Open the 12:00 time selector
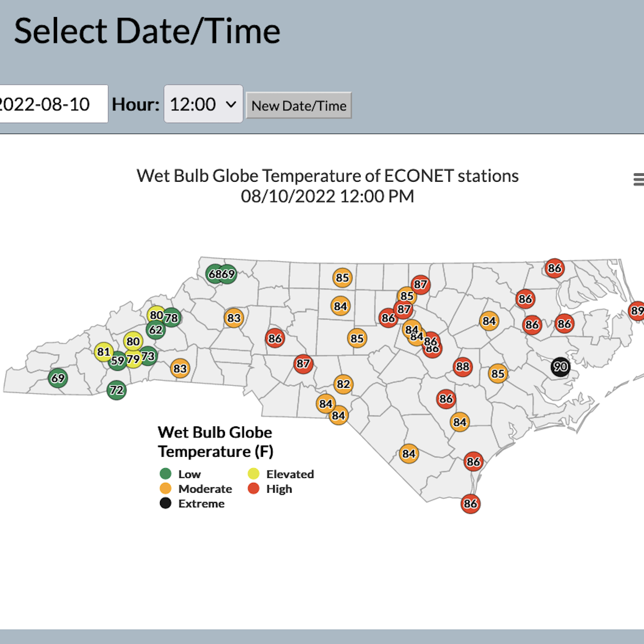The image size is (644, 644). [202, 104]
